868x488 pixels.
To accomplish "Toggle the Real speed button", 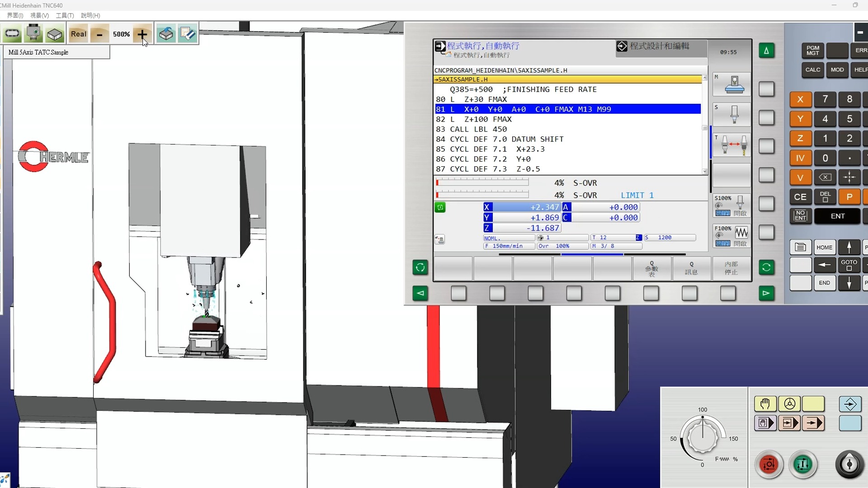I will click(x=78, y=34).
